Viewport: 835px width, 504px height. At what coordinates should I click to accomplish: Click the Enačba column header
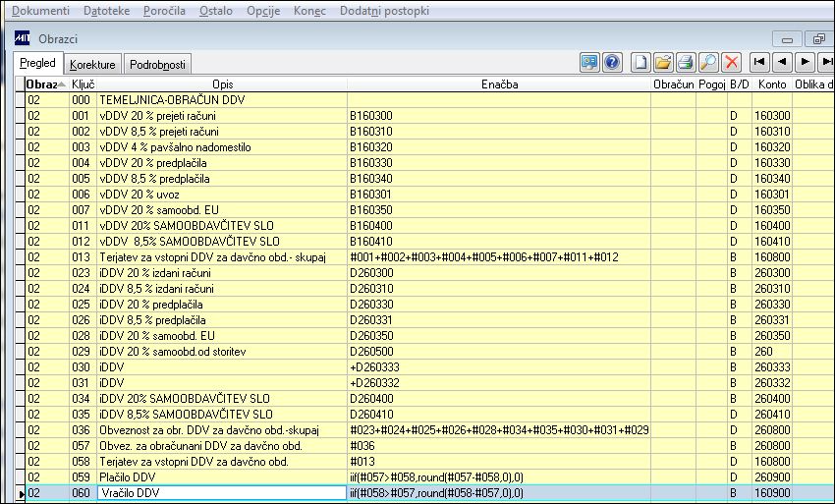pyautogui.click(x=499, y=84)
